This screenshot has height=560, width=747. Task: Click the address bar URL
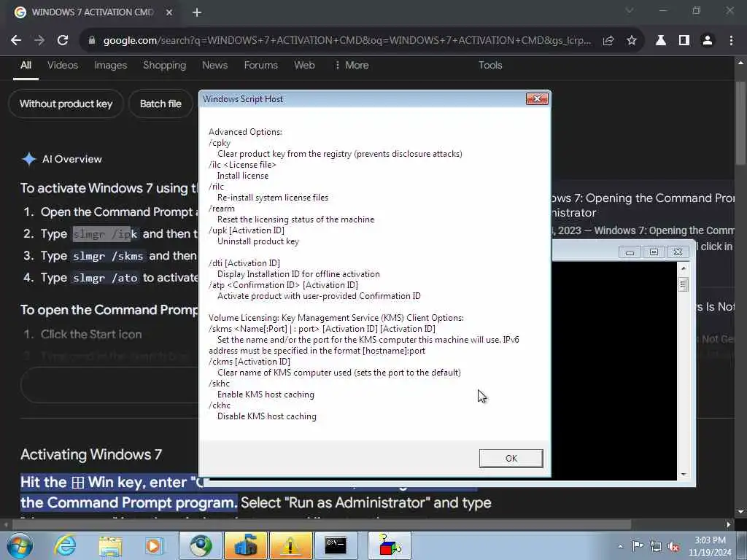(x=347, y=41)
